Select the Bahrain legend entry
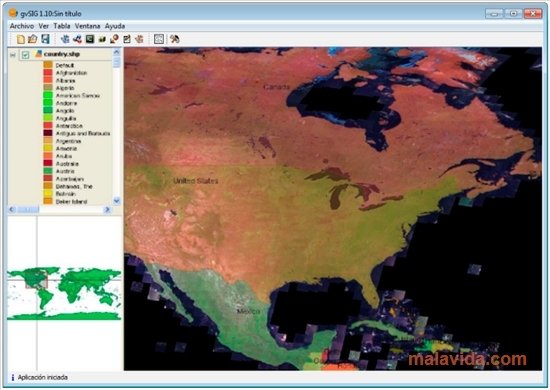Screen dimensions: 550x390 click(x=66, y=194)
